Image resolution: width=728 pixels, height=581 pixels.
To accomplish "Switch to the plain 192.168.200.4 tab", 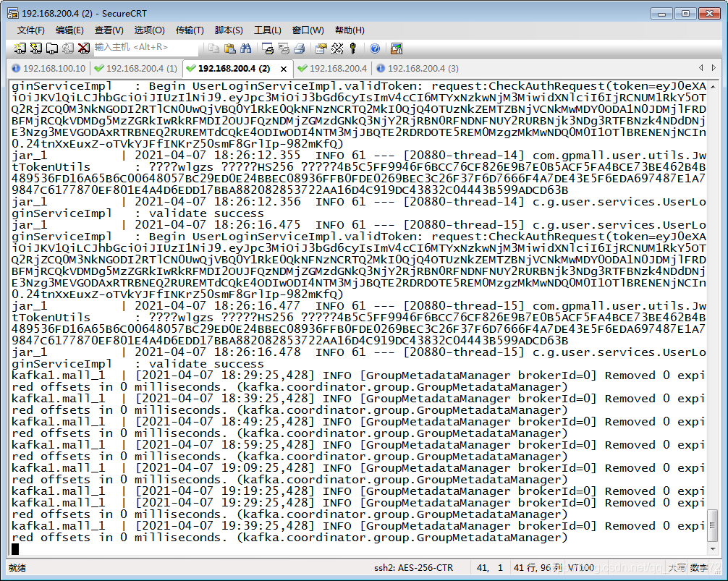I will click(332, 68).
